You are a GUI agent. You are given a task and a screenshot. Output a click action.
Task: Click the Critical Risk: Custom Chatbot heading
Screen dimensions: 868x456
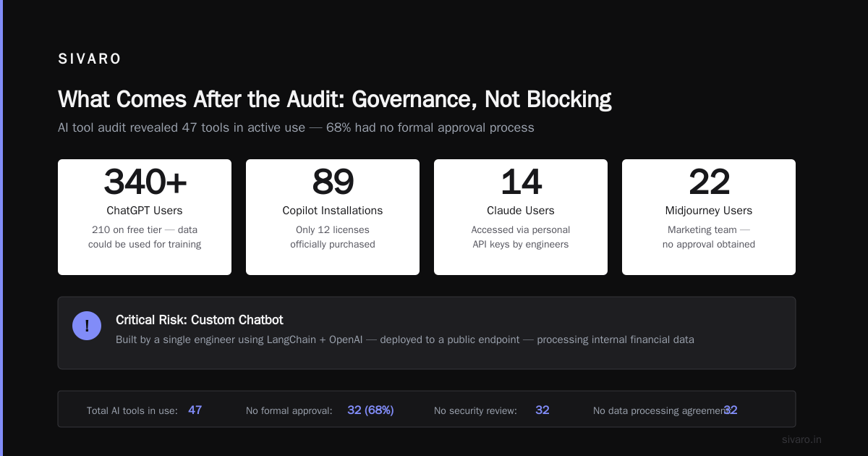pos(200,320)
